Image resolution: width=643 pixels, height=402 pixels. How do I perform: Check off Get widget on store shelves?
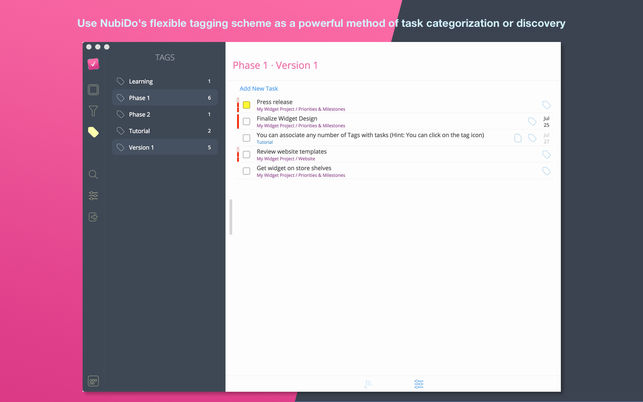(x=246, y=171)
